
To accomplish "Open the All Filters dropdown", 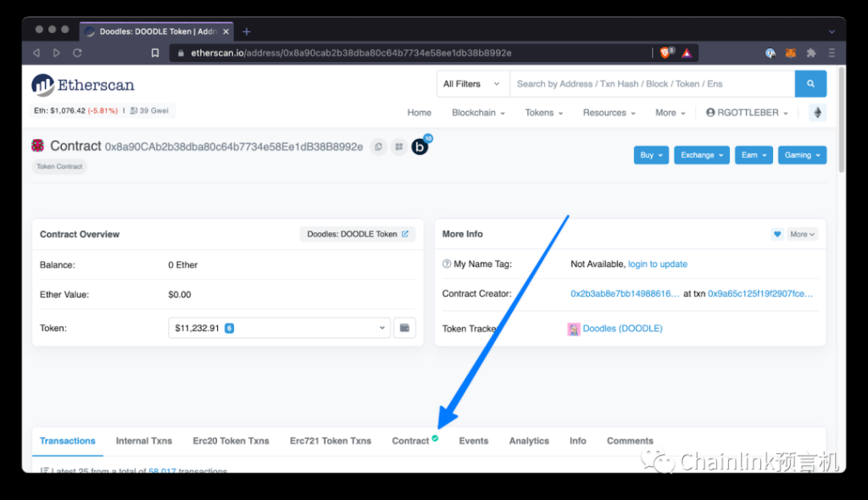I will point(471,84).
